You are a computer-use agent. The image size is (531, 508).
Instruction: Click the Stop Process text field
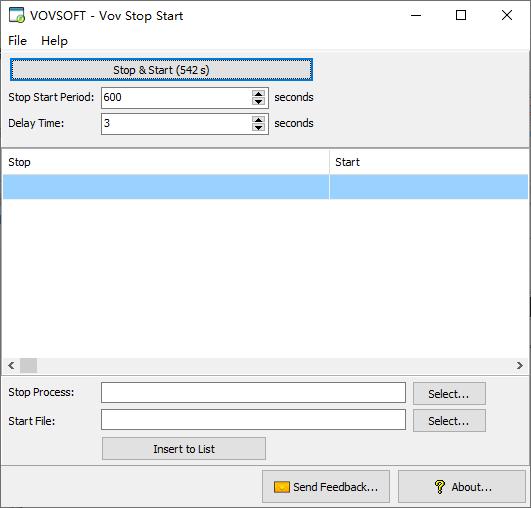click(253, 393)
